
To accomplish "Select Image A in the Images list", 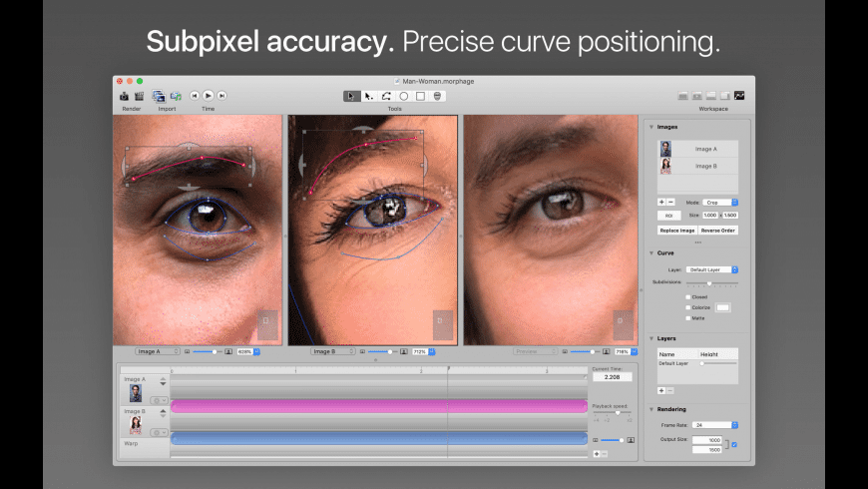I will (697, 149).
